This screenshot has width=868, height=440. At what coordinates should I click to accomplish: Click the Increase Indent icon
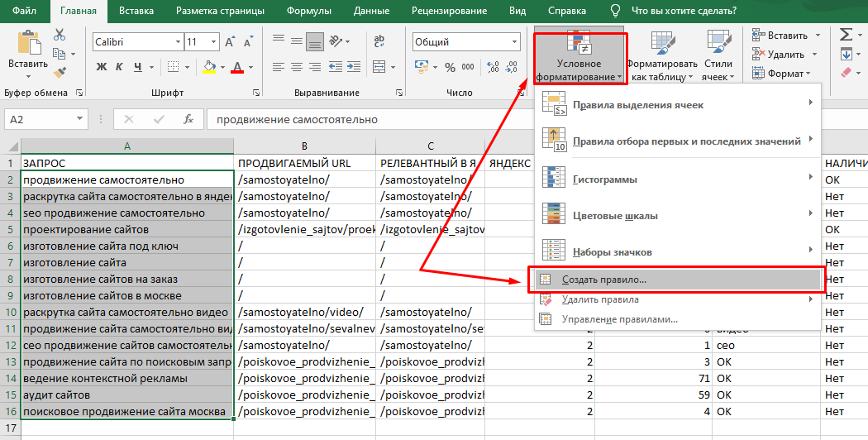click(x=353, y=67)
